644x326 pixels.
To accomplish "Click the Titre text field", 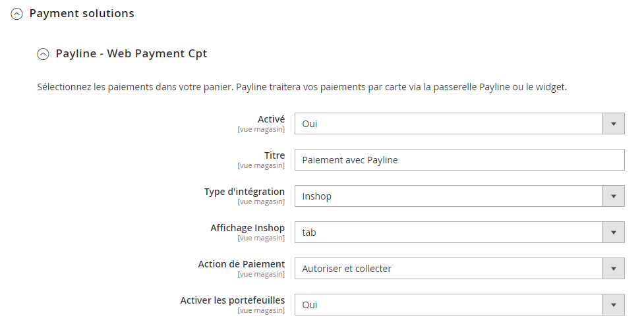I will tap(459, 159).
